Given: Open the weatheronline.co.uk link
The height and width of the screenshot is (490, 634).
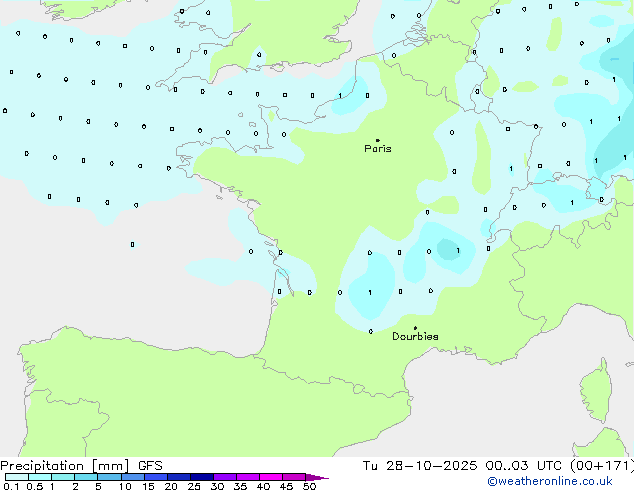Looking at the screenshot, I should [550, 481].
